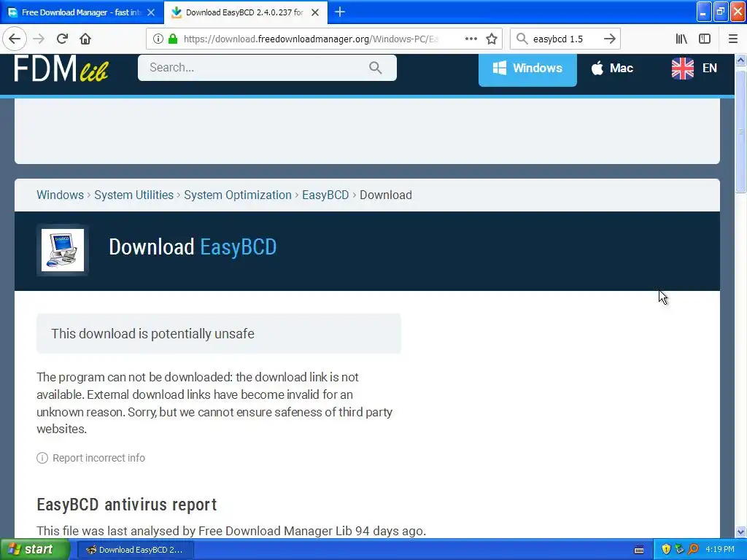Click the 'Download' breadcrumb text
This screenshot has height=560, width=747.
(x=386, y=195)
